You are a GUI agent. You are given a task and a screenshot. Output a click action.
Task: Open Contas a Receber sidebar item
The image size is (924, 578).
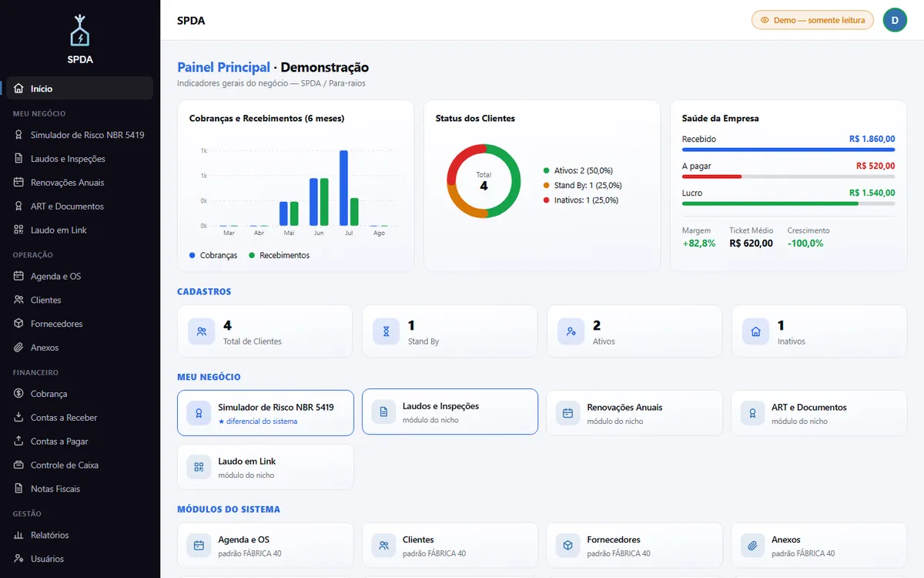coord(80,418)
